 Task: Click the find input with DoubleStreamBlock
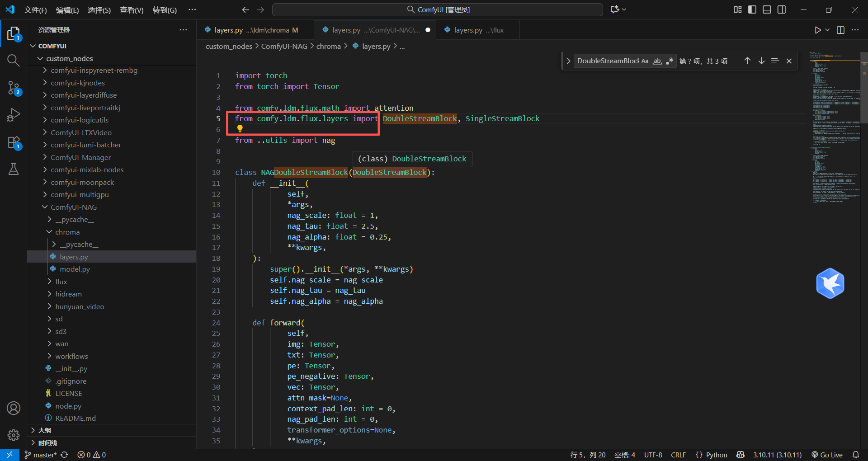[607, 61]
